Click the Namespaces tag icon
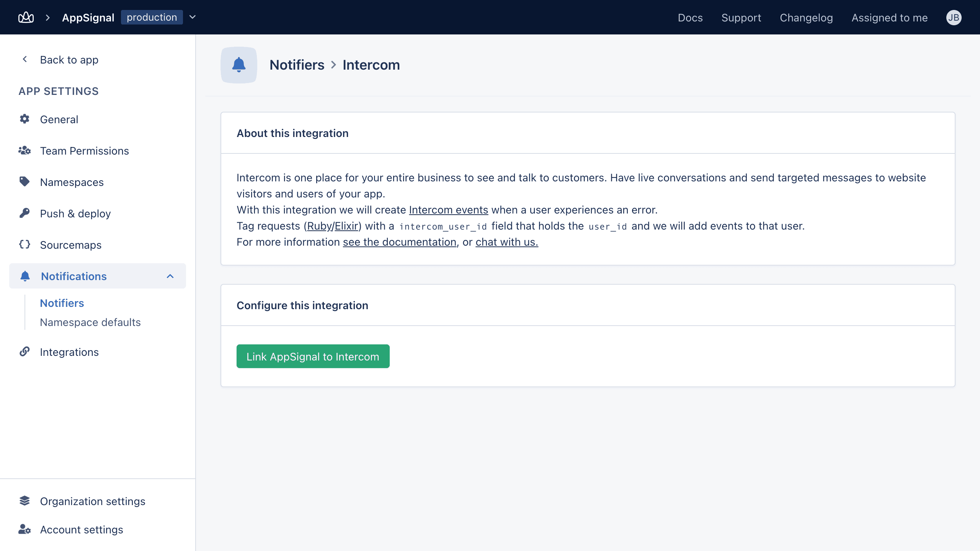Image resolution: width=980 pixels, height=551 pixels. tap(25, 182)
